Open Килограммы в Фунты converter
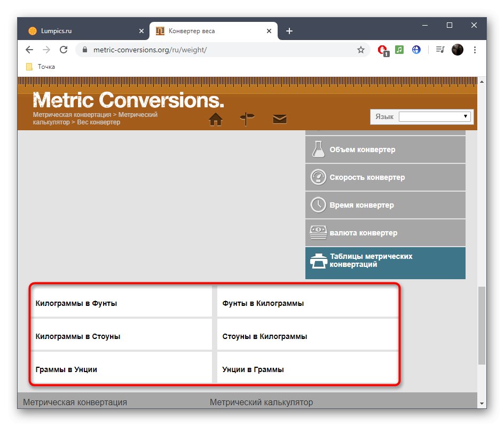Viewport: 504px width, 426px height. point(122,302)
